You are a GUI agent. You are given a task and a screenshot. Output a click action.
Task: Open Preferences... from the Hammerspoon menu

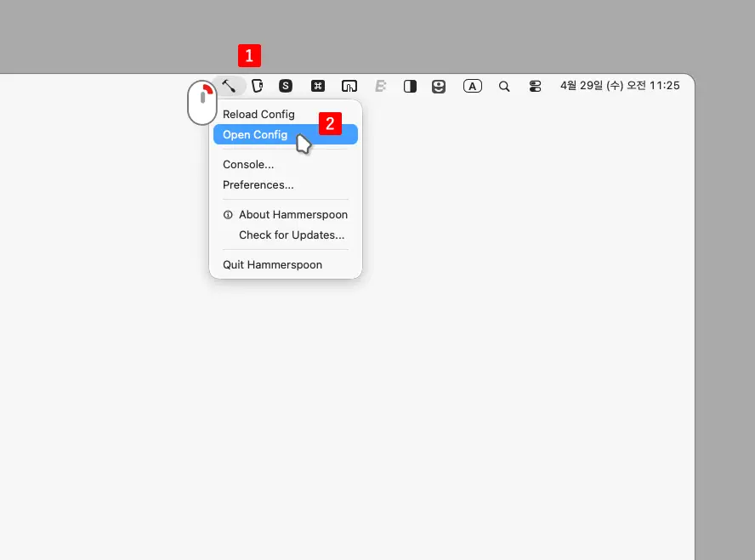point(286,184)
